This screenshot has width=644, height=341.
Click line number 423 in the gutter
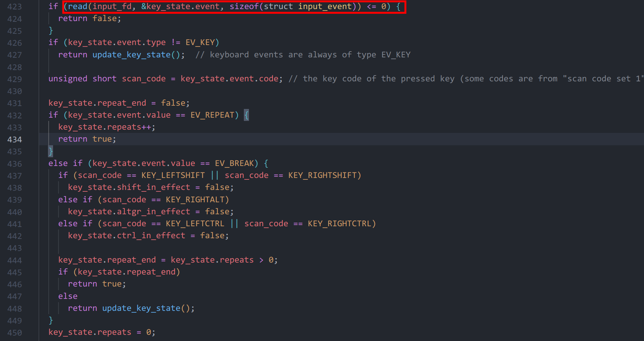(x=15, y=7)
